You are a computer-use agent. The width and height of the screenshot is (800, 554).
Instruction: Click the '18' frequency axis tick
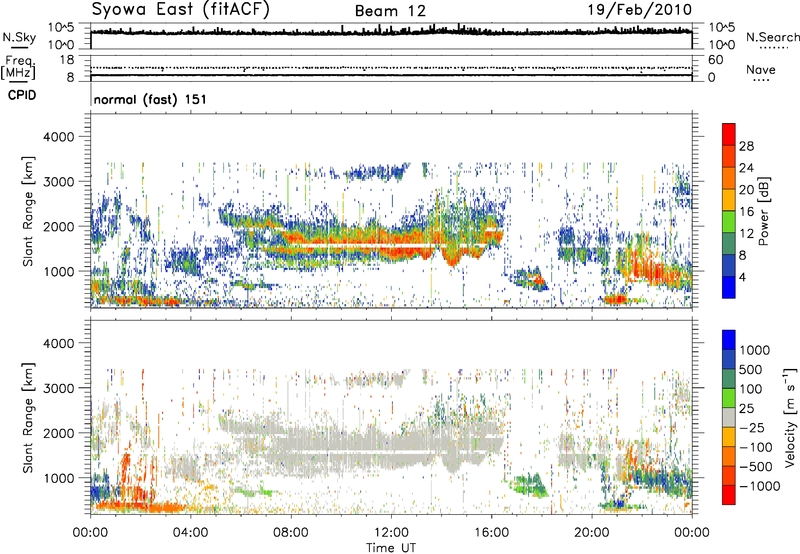pos(66,60)
